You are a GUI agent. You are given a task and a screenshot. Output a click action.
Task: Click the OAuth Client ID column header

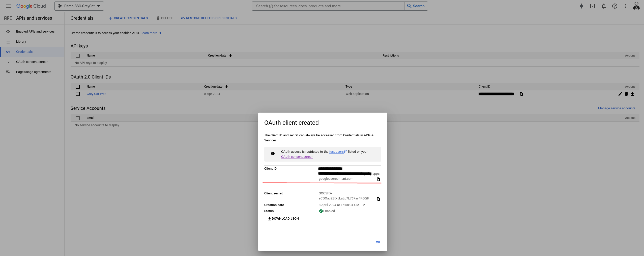484,87
